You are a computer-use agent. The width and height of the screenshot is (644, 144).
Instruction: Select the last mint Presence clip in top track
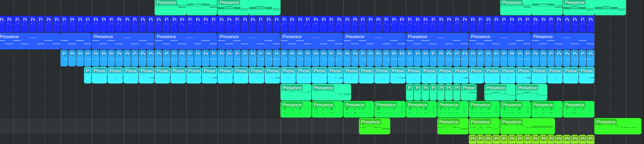click(x=594, y=8)
